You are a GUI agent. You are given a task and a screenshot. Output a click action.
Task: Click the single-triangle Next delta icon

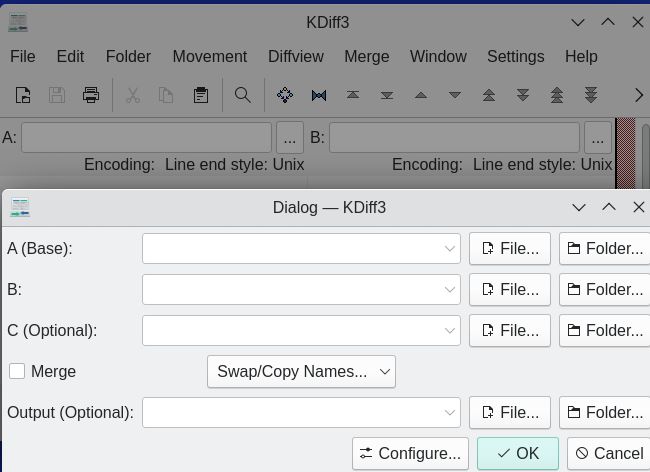[x=455, y=95]
